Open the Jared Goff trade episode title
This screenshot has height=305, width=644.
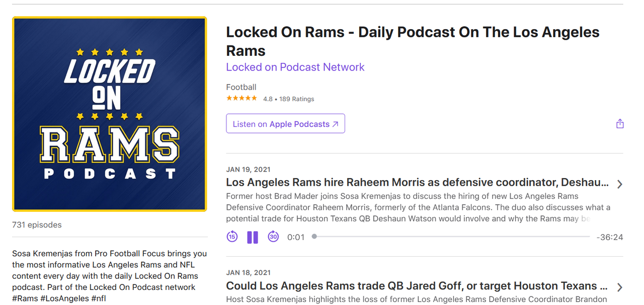(418, 286)
